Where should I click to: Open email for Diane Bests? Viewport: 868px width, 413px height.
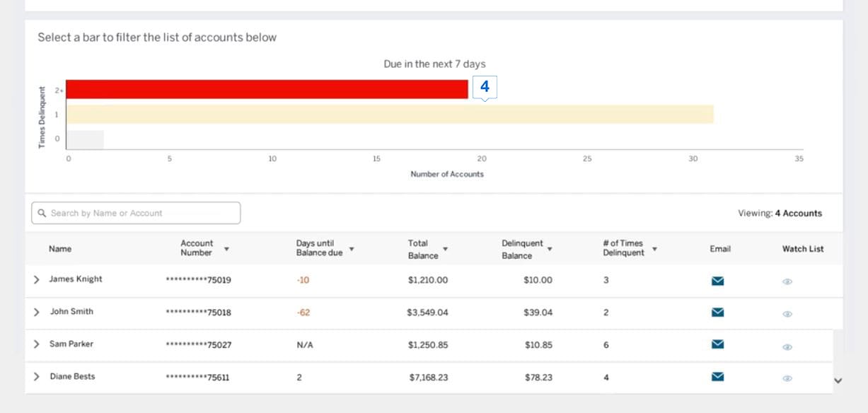(717, 377)
